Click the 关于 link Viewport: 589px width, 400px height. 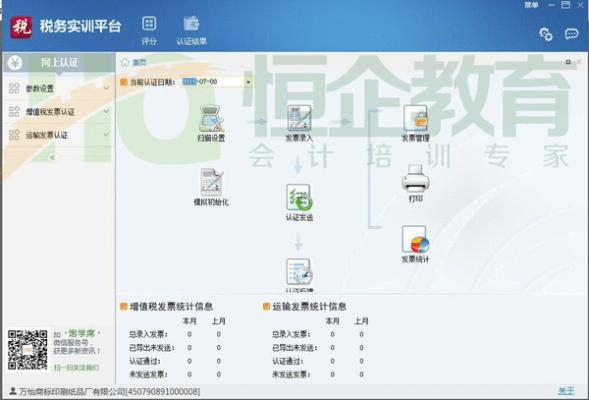(x=566, y=391)
